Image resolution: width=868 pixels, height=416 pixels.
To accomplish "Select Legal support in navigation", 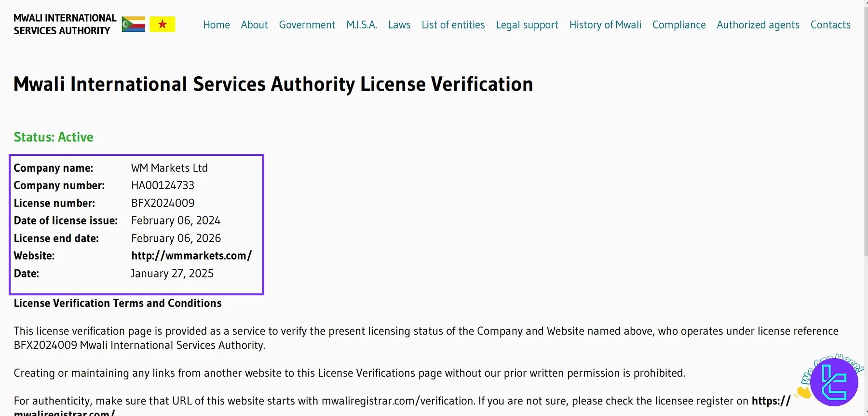I will click(x=527, y=25).
